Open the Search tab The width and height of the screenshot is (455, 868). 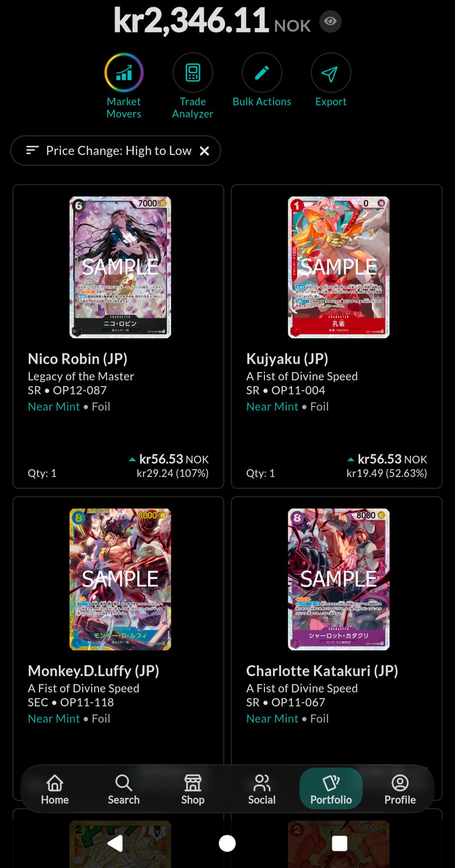124,789
